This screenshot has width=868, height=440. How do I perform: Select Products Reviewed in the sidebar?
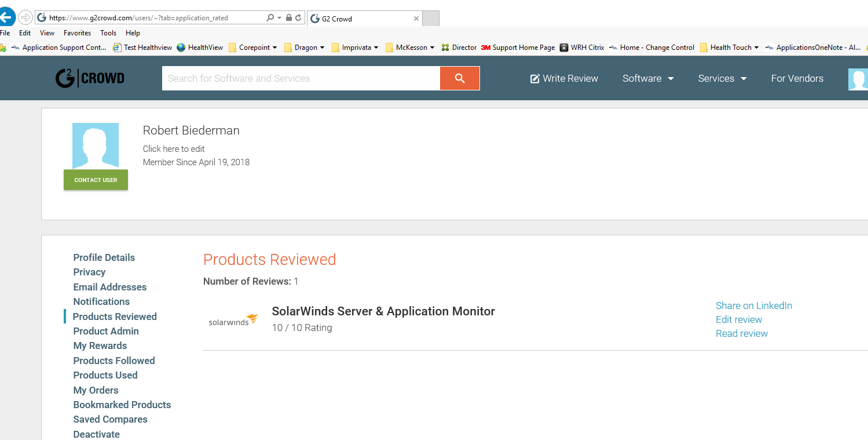(x=115, y=317)
